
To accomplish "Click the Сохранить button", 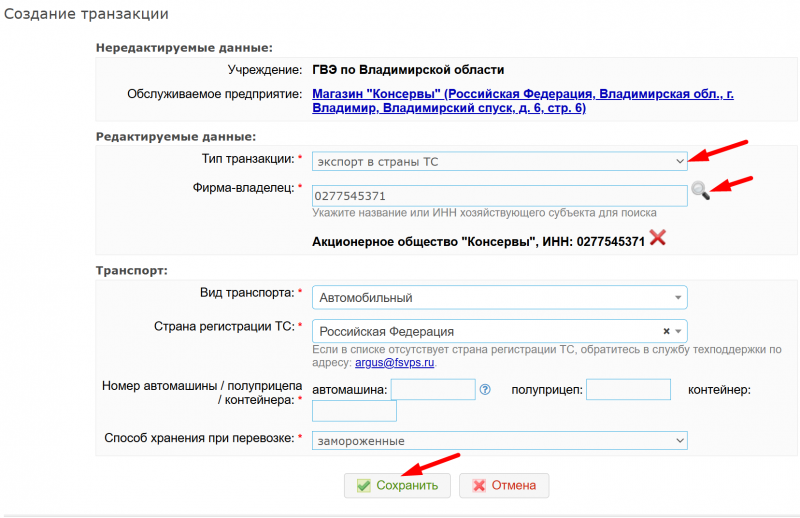I will [x=397, y=486].
